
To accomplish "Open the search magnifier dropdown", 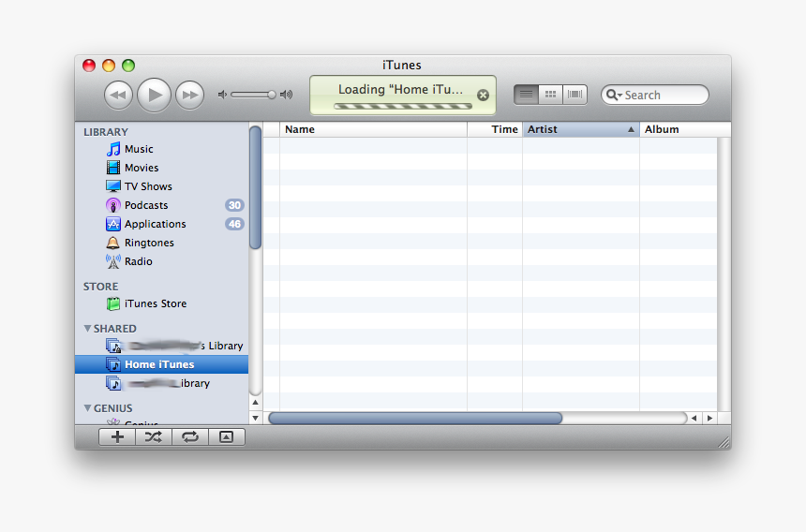I will coord(614,95).
